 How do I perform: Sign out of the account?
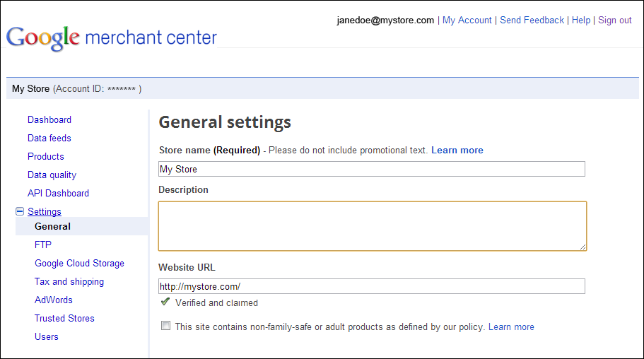615,20
